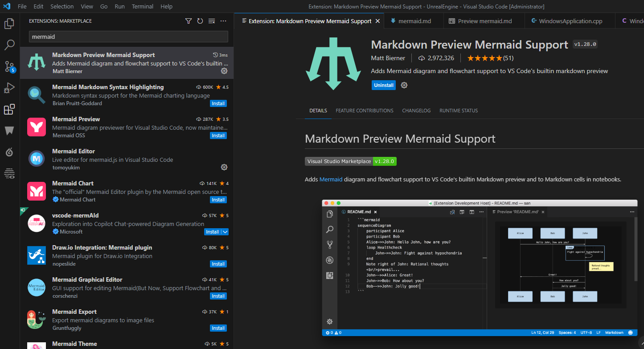Select the Feature Contributions tab
Screen dimensions: 644x349
pos(365,111)
